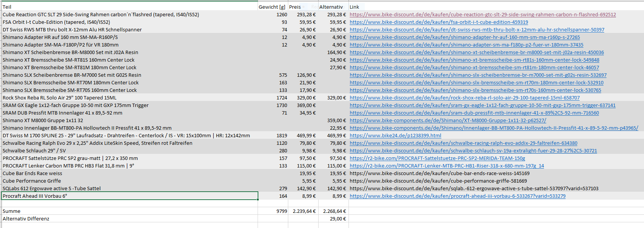The image size is (644, 228).
Task: Open the bike24.de p1238399 link
Action: (x=395, y=135)
